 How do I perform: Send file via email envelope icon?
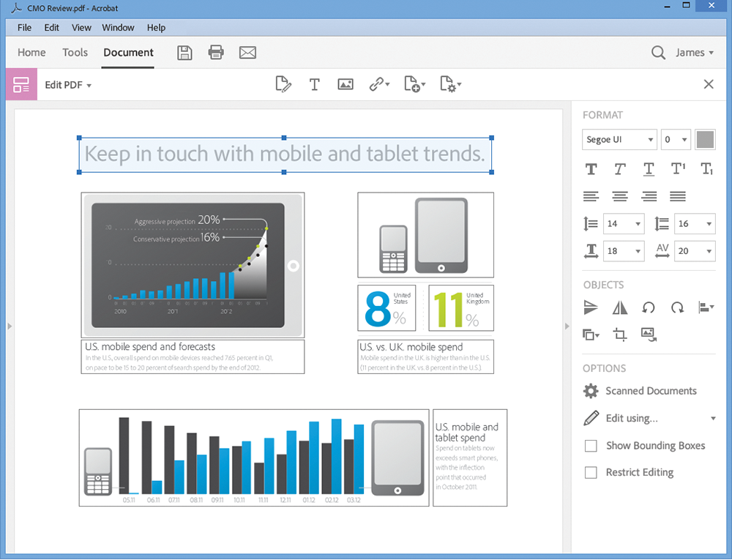pyautogui.click(x=247, y=53)
